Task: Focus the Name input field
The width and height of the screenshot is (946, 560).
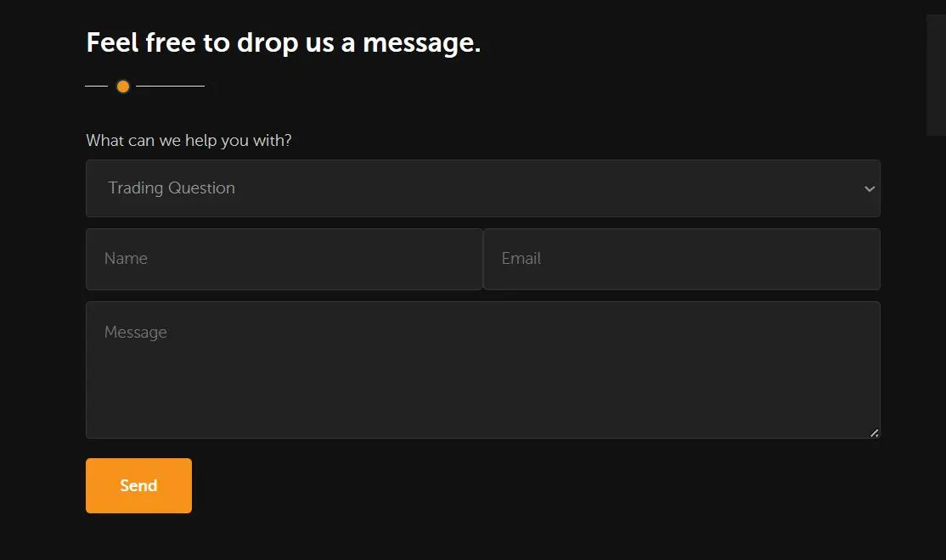Action: pyautogui.click(x=284, y=259)
